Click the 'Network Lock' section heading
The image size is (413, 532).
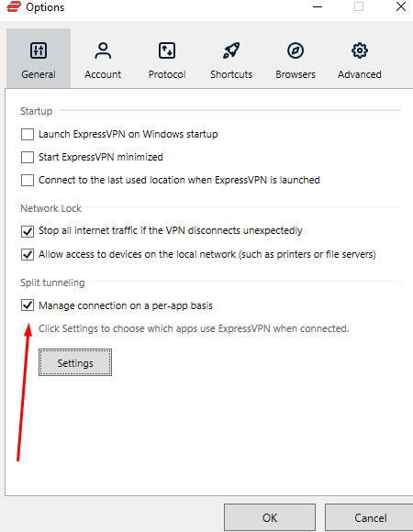(50, 208)
